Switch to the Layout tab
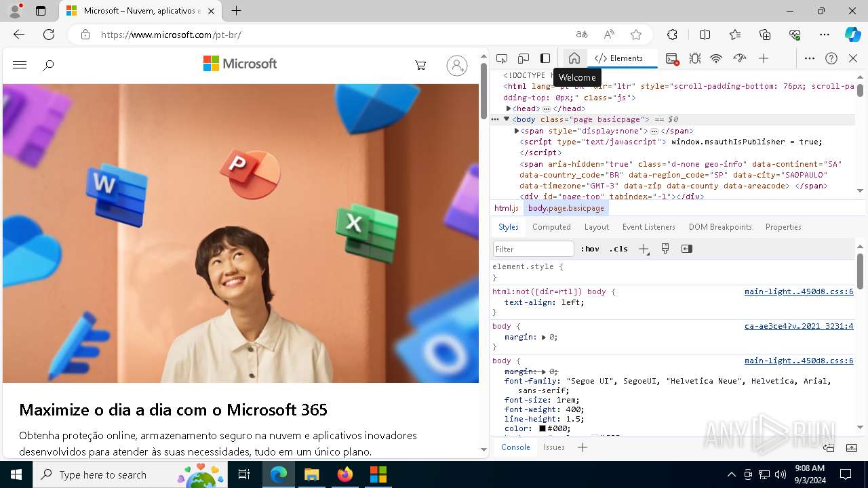868x488 pixels. [597, 227]
